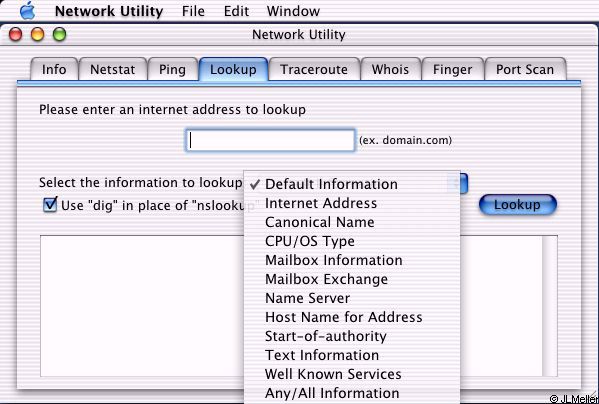599x404 pixels.
Task: Choose Start-of-authority from the popup
Action: [x=351, y=336]
